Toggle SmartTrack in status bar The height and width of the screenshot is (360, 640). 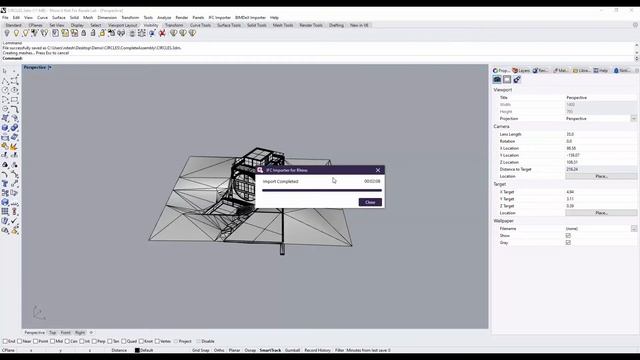click(270, 350)
